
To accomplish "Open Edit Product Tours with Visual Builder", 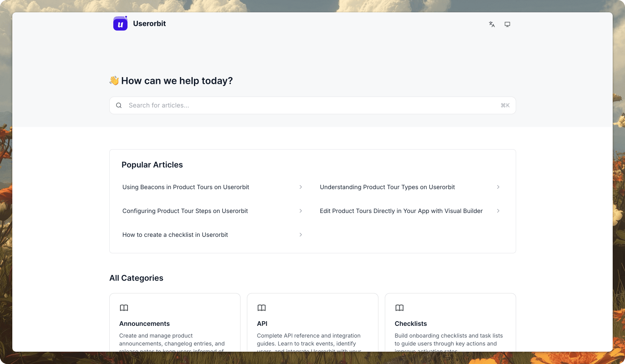I will coord(401,211).
